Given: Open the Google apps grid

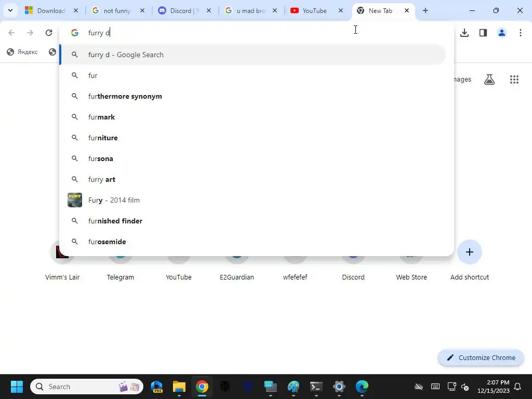Looking at the screenshot, I should pyautogui.click(x=514, y=79).
